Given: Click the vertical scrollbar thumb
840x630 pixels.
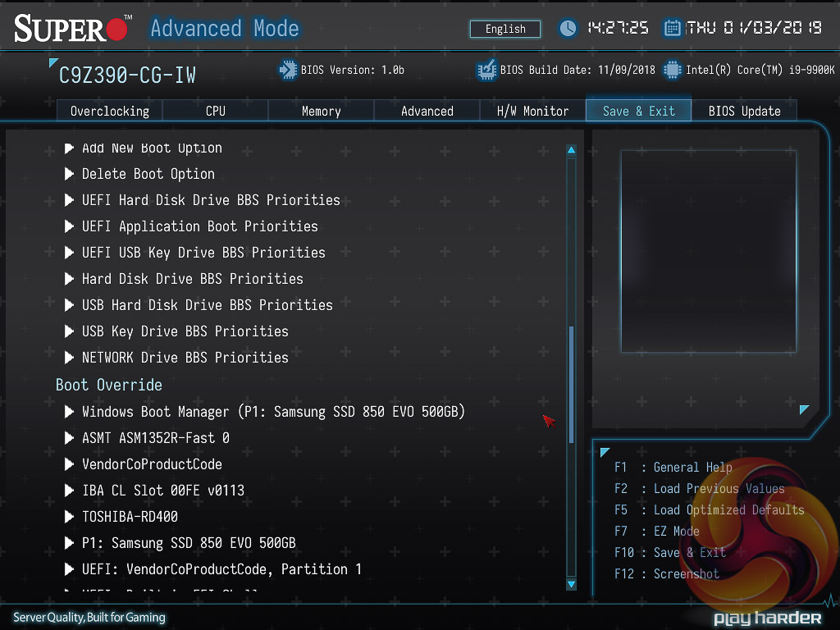Looking at the screenshot, I should [571, 386].
